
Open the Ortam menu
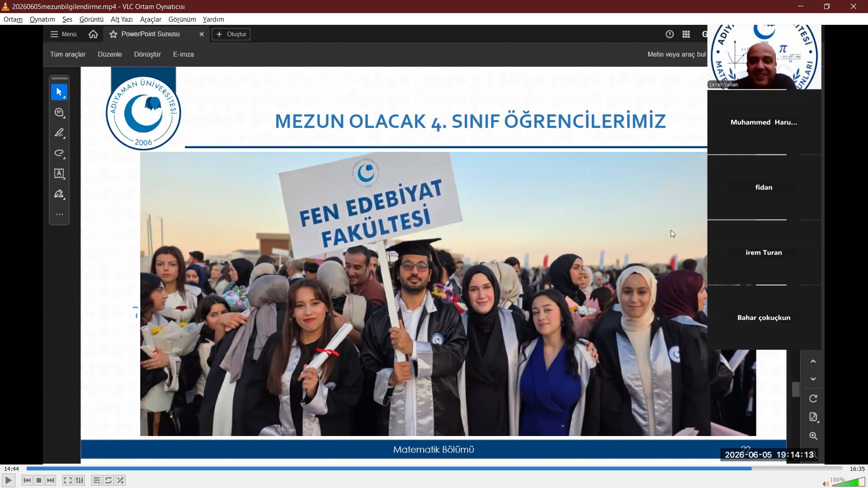(x=13, y=19)
